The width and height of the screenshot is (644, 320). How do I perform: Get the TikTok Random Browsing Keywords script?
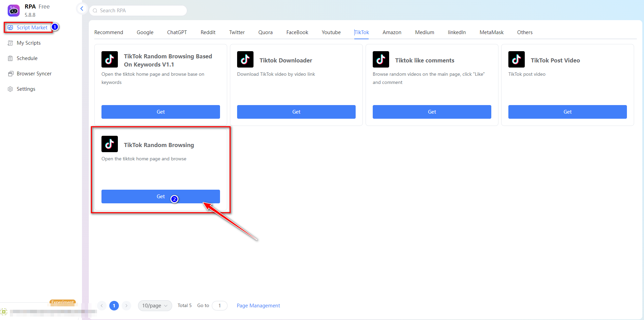click(x=161, y=112)
